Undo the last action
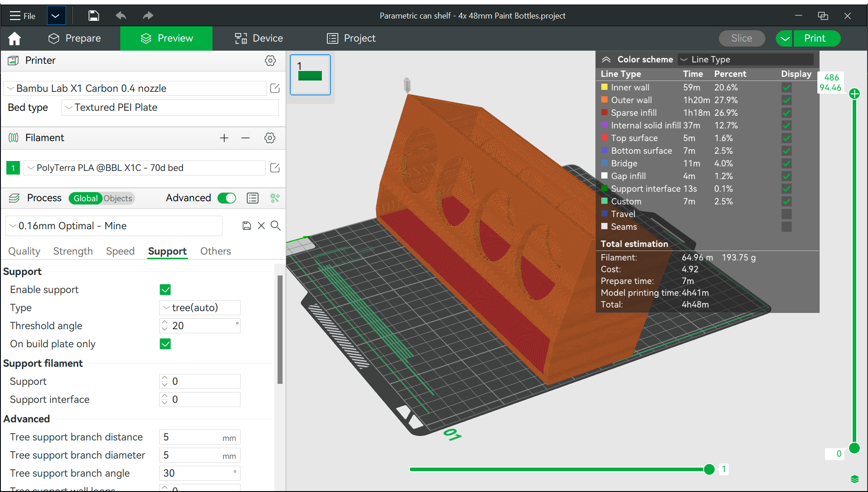This screenshot has width=868, height=492. 121,15
